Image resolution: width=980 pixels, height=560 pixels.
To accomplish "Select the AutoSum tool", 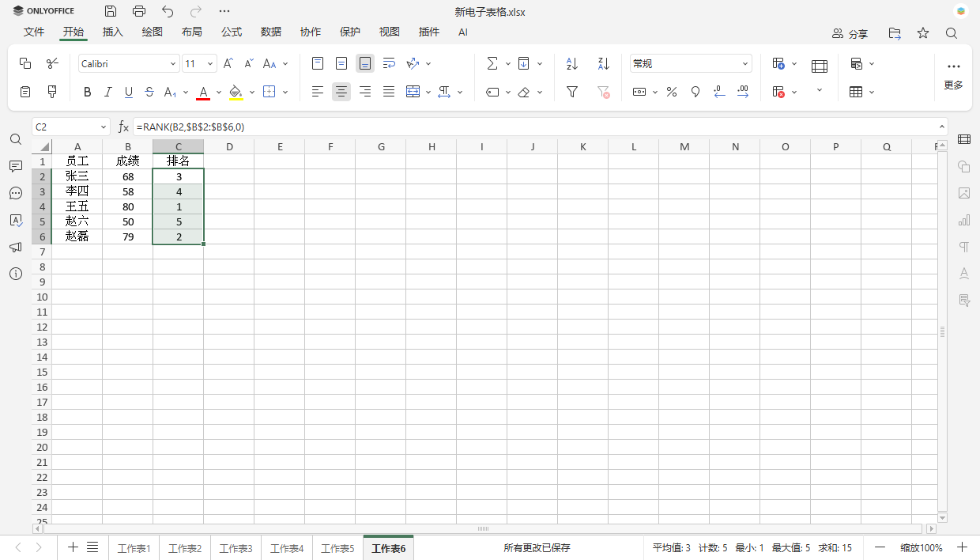I will pos(492,63).
